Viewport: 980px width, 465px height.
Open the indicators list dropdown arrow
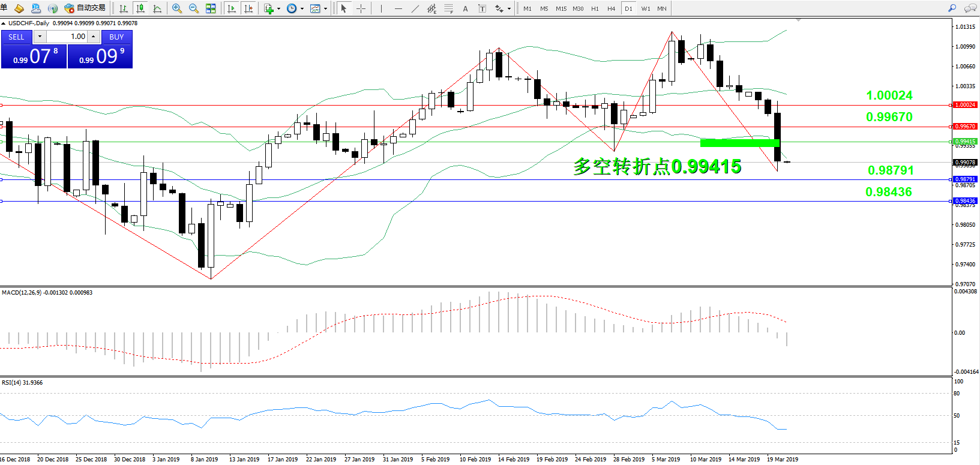(x=278, y=9)
